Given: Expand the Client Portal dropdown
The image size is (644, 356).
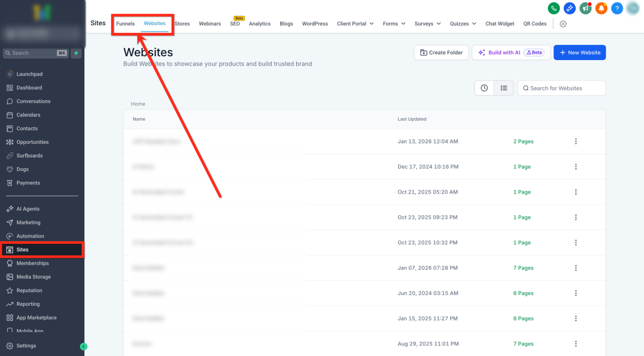Looking at the screenshot, I should point(355,24).
